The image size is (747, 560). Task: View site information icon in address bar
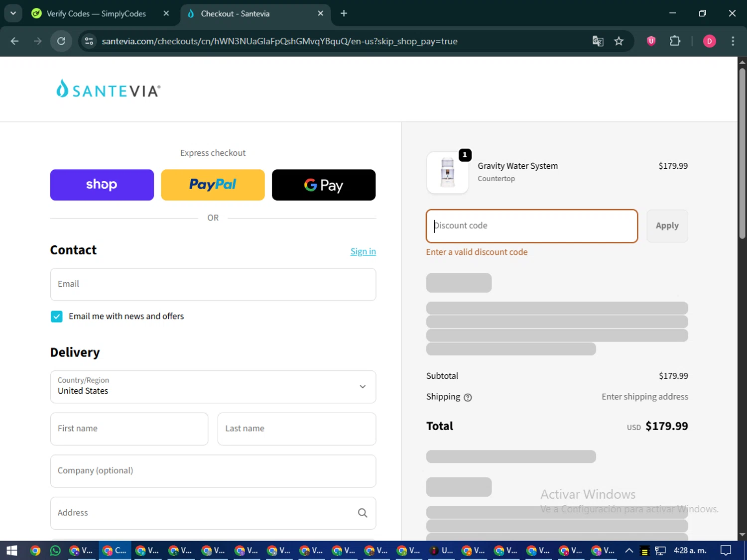(x=89, y=41)
